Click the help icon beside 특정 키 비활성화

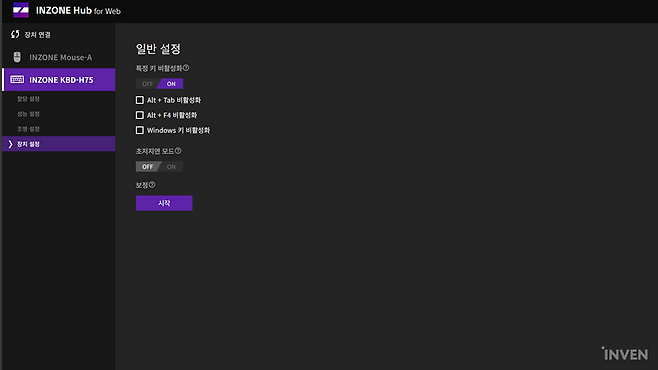pos(186,68)
